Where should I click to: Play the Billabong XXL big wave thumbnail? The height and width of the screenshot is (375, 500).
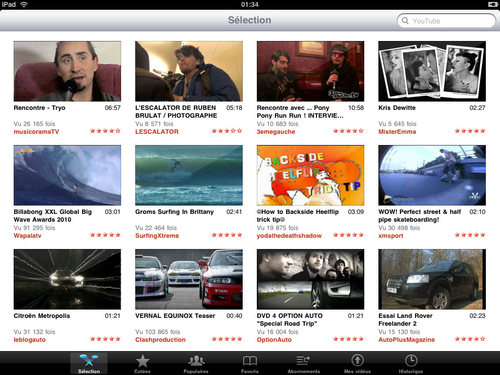pyautogui.click(x=67, y=175)
